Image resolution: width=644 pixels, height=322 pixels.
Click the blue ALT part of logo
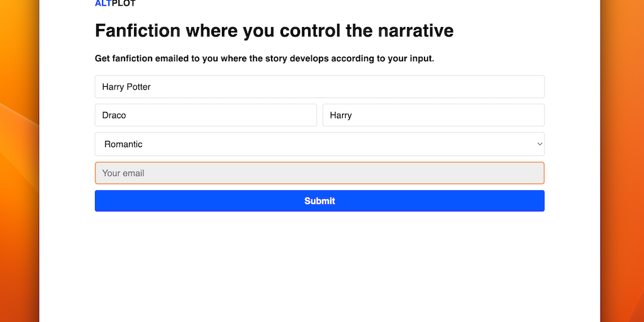(103, 3)
